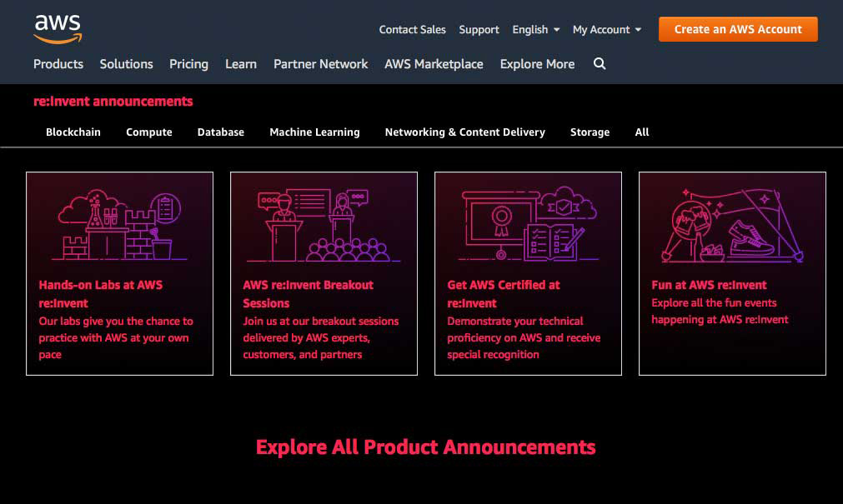Open the AWS Marketplace menu
This screenshot has width=843, height=504.
pos(434,64)
